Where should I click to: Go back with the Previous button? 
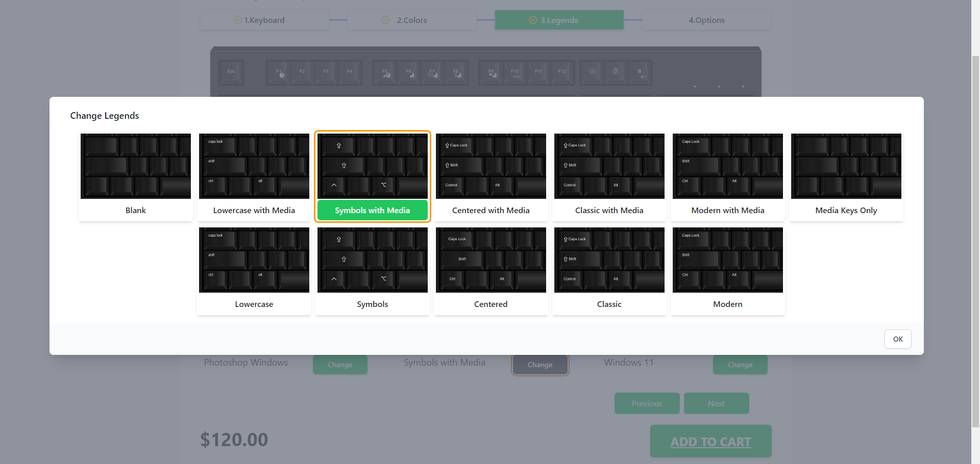pos(647,403)
